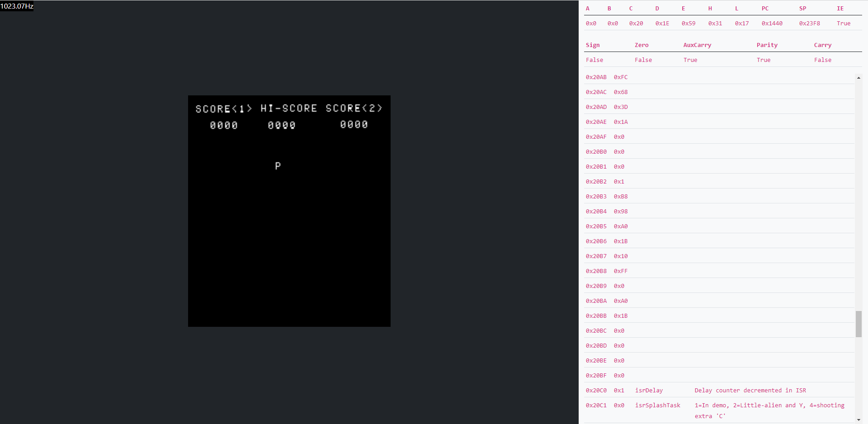Click the 1023.07Hz frequency readout

click(17, 6)
